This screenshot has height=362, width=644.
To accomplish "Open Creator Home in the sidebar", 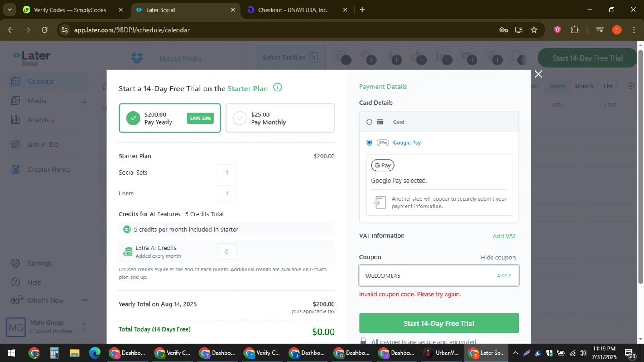I will pos(49,170).
